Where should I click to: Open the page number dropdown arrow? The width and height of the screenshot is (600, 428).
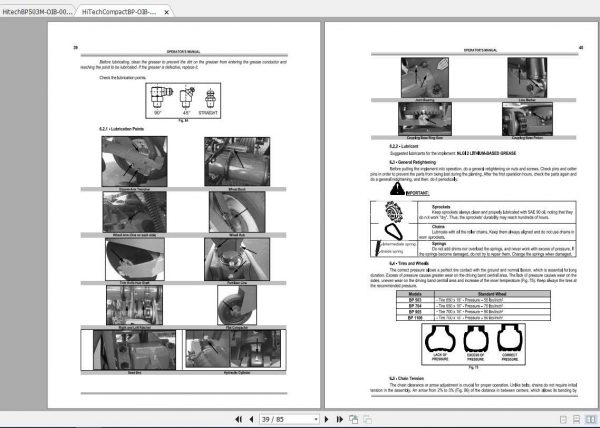[316, 419]
